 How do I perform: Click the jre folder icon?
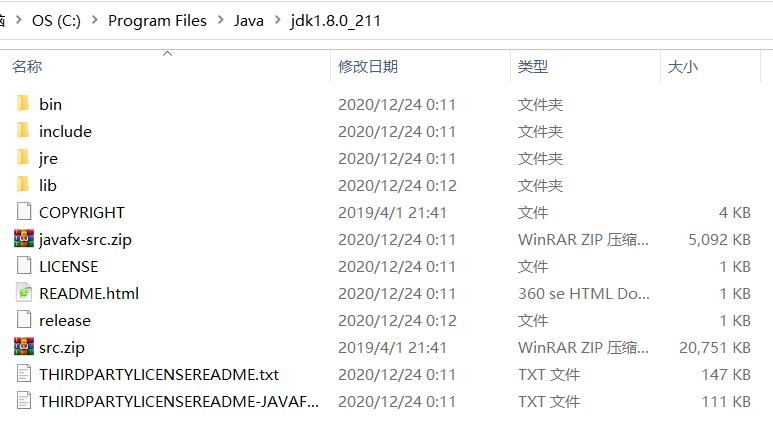click(23, 158)
